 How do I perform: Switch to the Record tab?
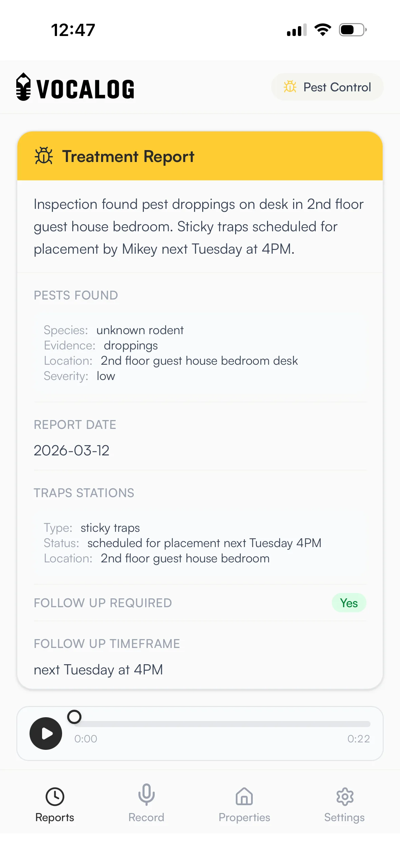click(x=146, y=804)
